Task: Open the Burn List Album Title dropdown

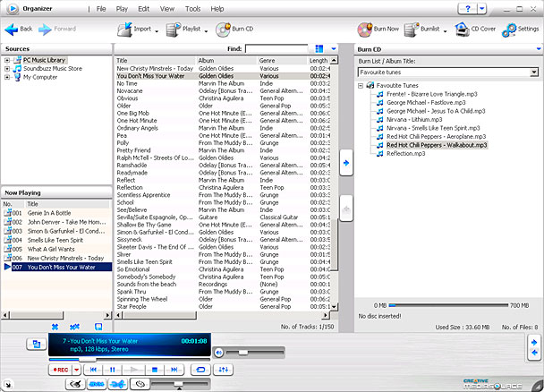Action: click(x=534, y=72)
